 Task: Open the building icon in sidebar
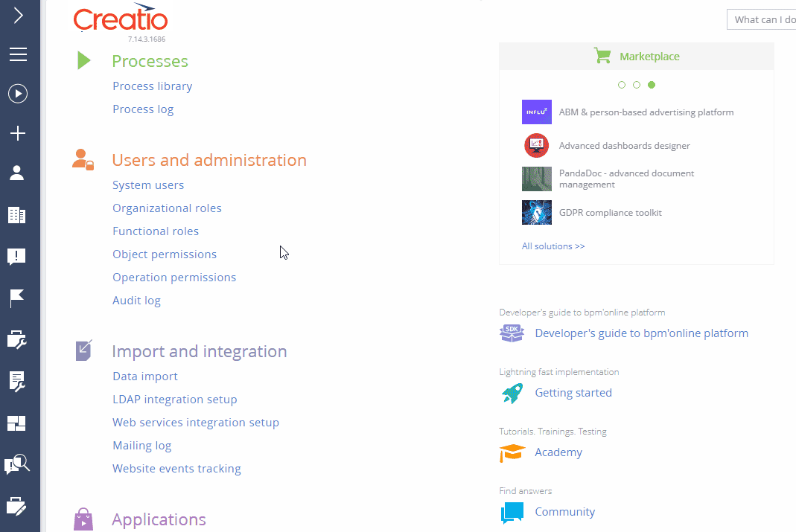(x=16, y=215)
